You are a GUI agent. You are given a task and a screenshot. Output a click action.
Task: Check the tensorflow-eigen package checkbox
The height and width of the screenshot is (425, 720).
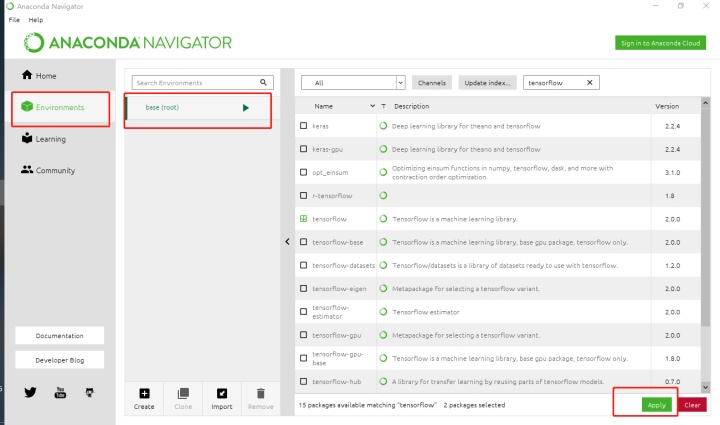tap(304, 289)
